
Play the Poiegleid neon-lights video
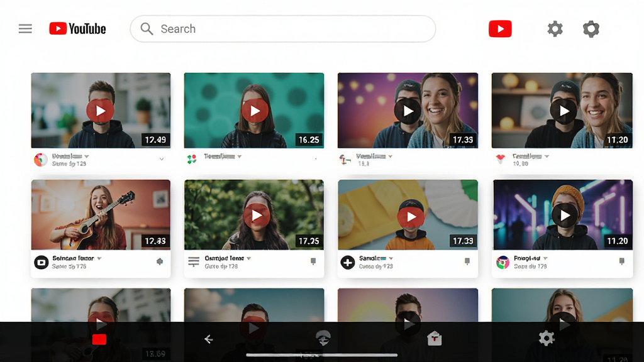(565, 216)
